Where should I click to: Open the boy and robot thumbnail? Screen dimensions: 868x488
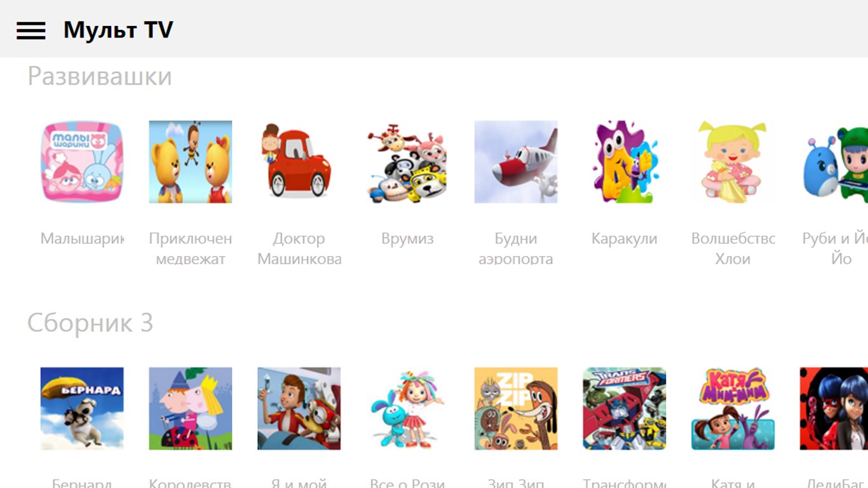(x=299, y=409)
